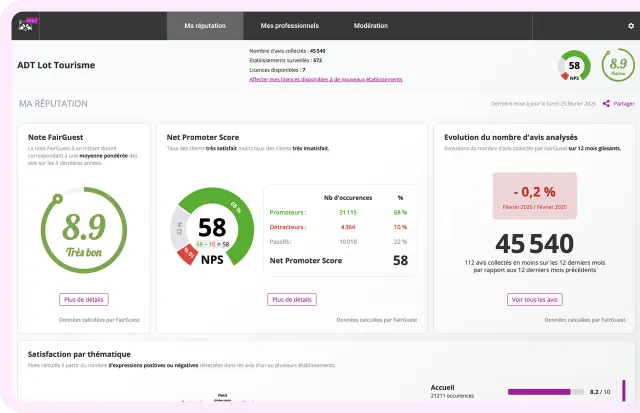640x413 pixels.
Task: Click Nombre d'avis collectés : 45 540 line
Action: (x=287, y=51)
